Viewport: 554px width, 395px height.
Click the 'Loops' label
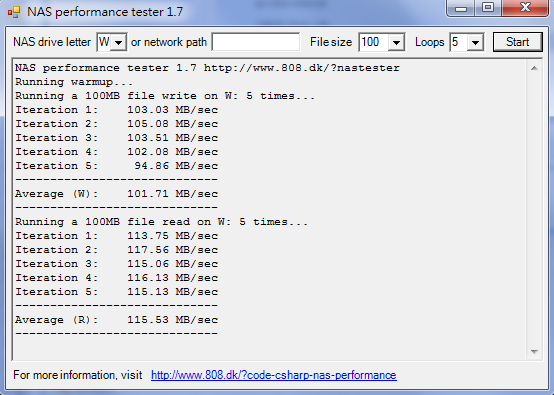coord(429,42)
